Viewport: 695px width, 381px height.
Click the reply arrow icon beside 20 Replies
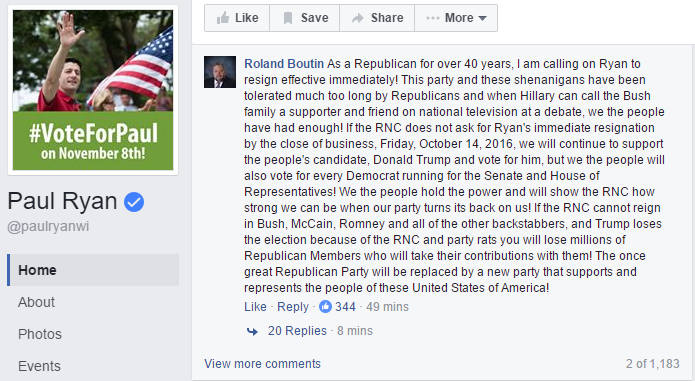pyautogui.click(x=252, y=331)
